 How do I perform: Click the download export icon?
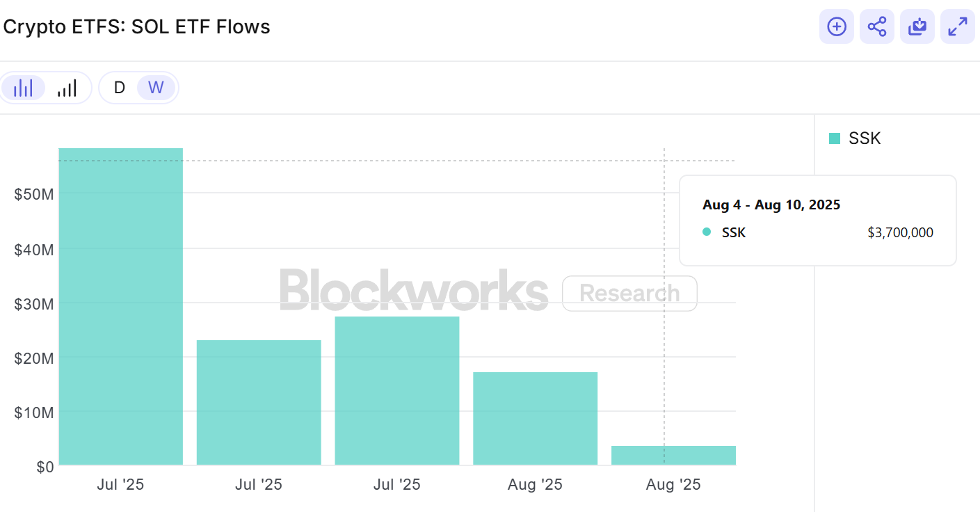(917, 26)
